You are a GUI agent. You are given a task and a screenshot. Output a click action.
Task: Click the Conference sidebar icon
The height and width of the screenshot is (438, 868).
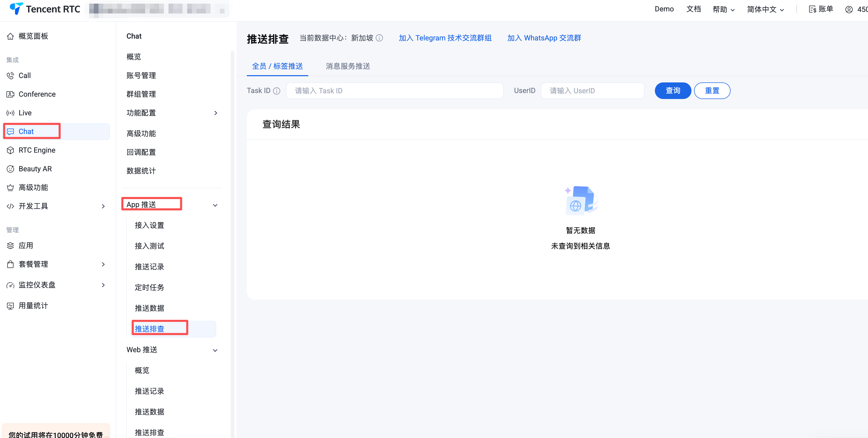(10, 94)
